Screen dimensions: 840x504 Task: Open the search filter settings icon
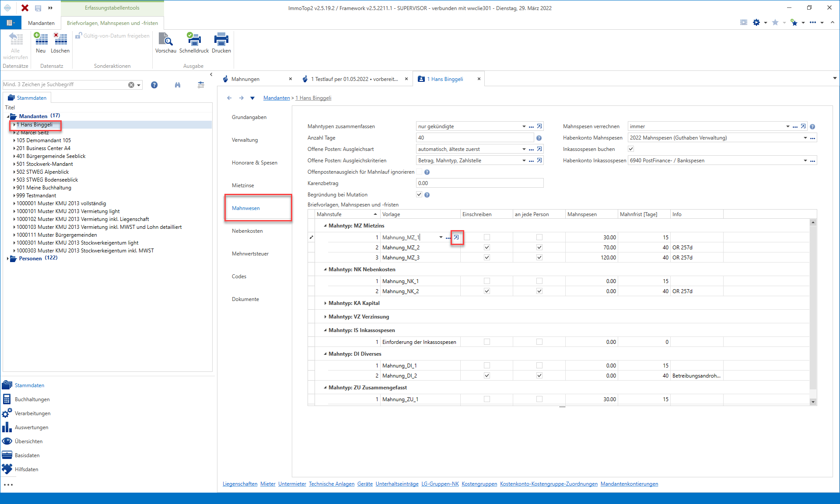pyautogui.click(x=201, y=85)
